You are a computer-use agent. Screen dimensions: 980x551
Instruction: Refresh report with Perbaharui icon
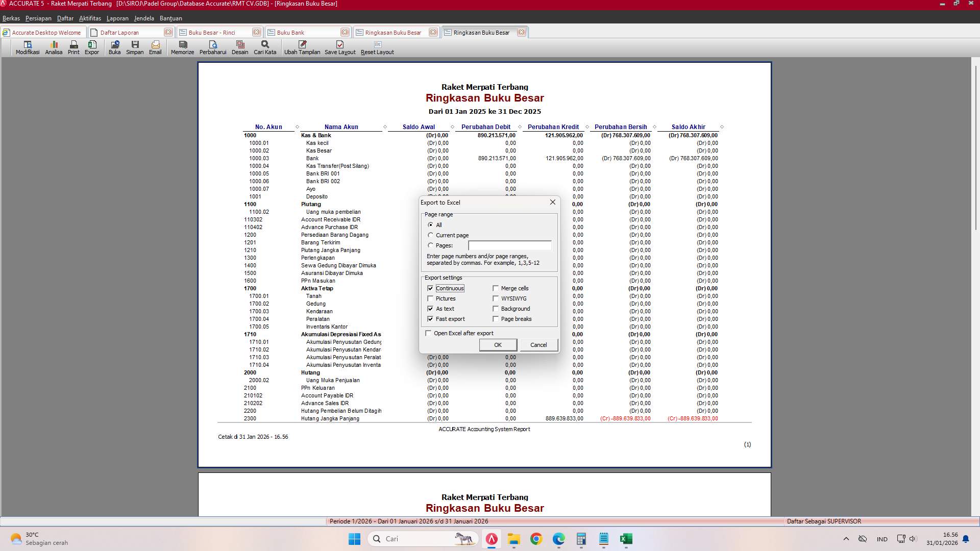213,47
